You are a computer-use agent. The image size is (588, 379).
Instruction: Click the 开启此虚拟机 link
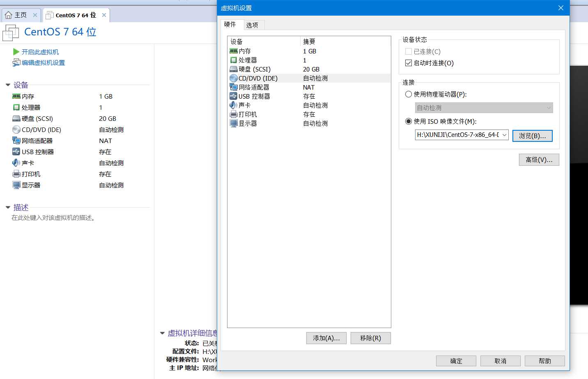coord(40,52)
